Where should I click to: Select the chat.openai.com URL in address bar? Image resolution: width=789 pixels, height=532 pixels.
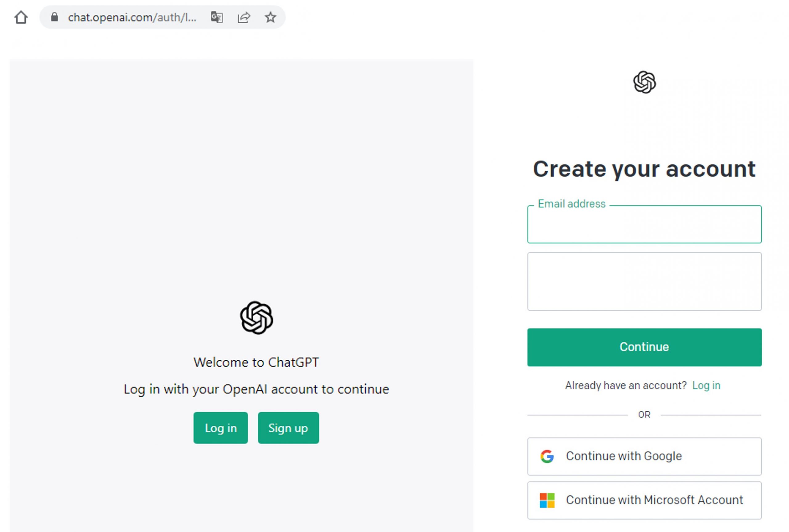click(x=132, y=17)
